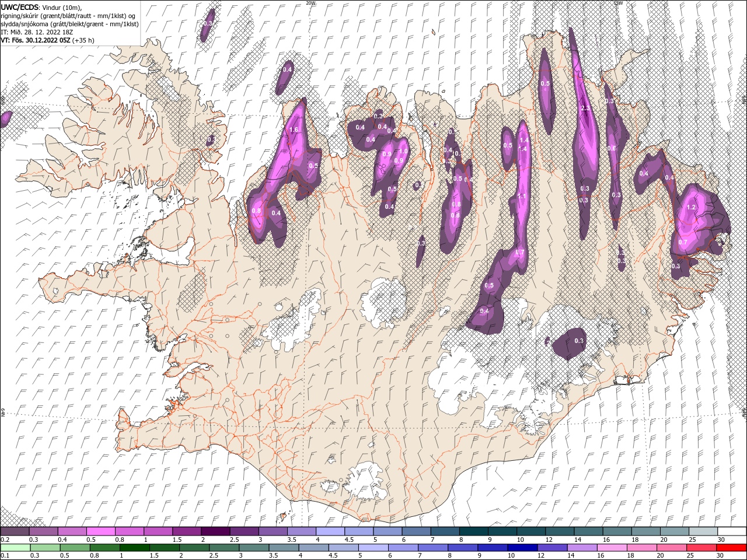Click the grey-green 3–3.5 lower legend swatch

(254, 548)
